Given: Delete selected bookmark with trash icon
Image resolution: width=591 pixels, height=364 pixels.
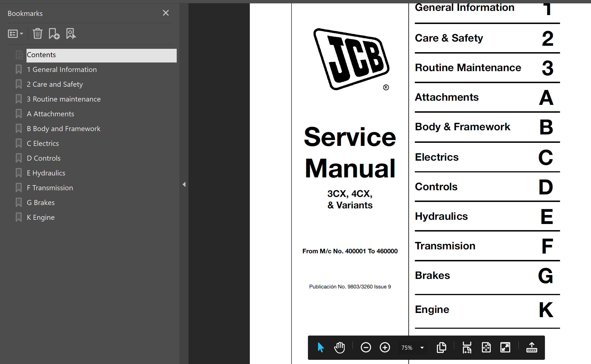Looking at the screenshot, I should pos(37,34).
